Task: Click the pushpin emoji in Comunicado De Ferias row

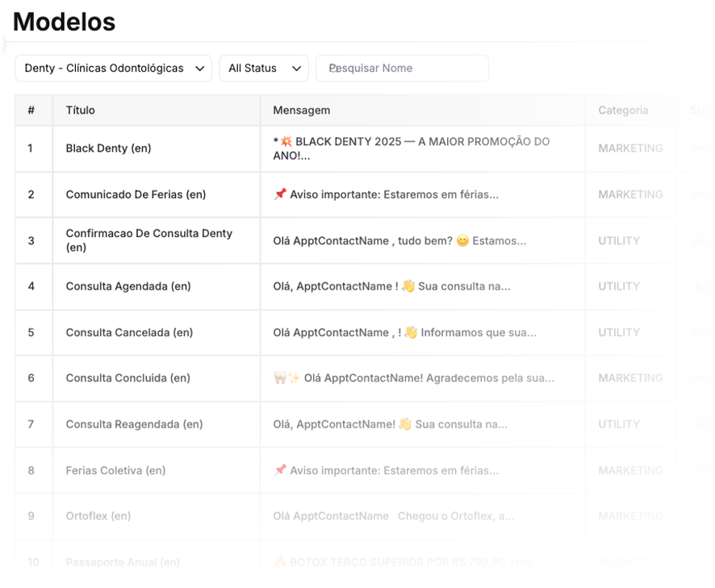Action: tap(280, 194)
